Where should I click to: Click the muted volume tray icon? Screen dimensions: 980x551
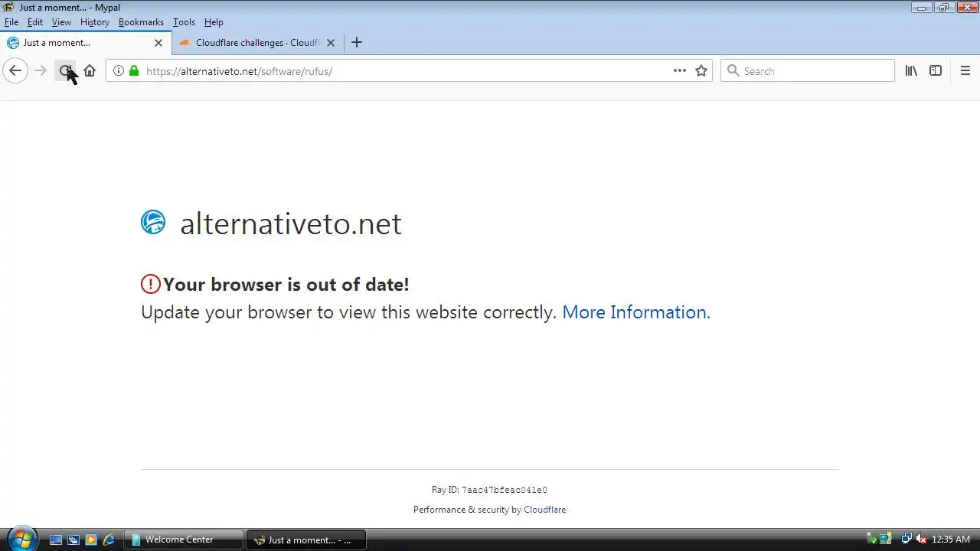coord(921,540)
